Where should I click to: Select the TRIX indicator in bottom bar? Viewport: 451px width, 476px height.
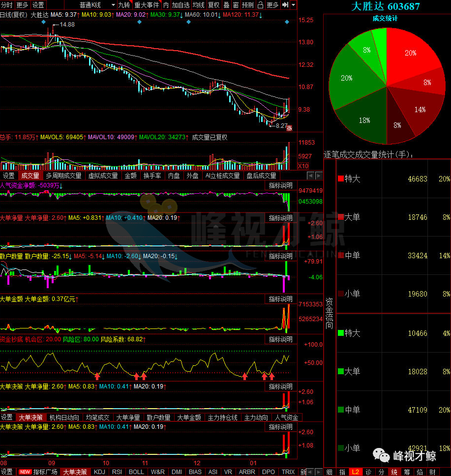point(288,472)
